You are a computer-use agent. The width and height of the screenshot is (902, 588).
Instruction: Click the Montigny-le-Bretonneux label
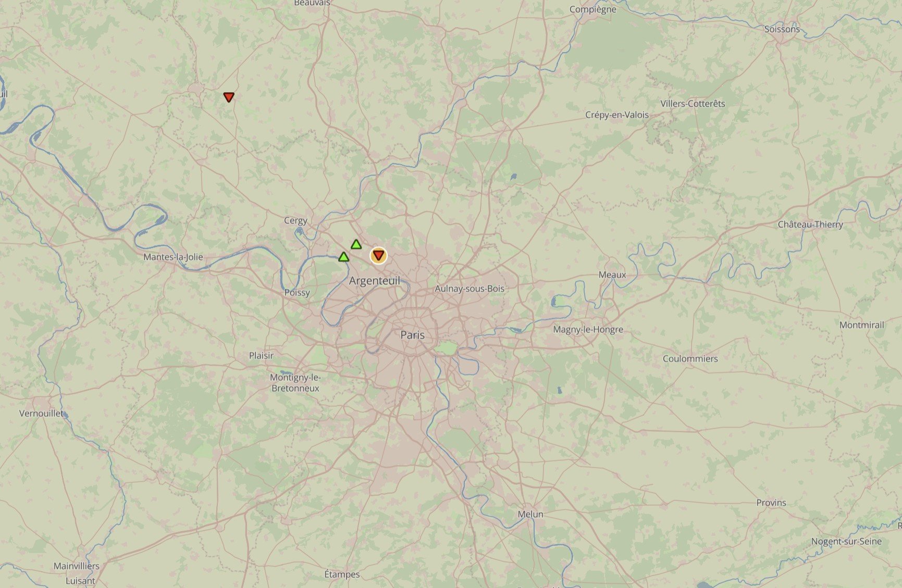(295, 383)
